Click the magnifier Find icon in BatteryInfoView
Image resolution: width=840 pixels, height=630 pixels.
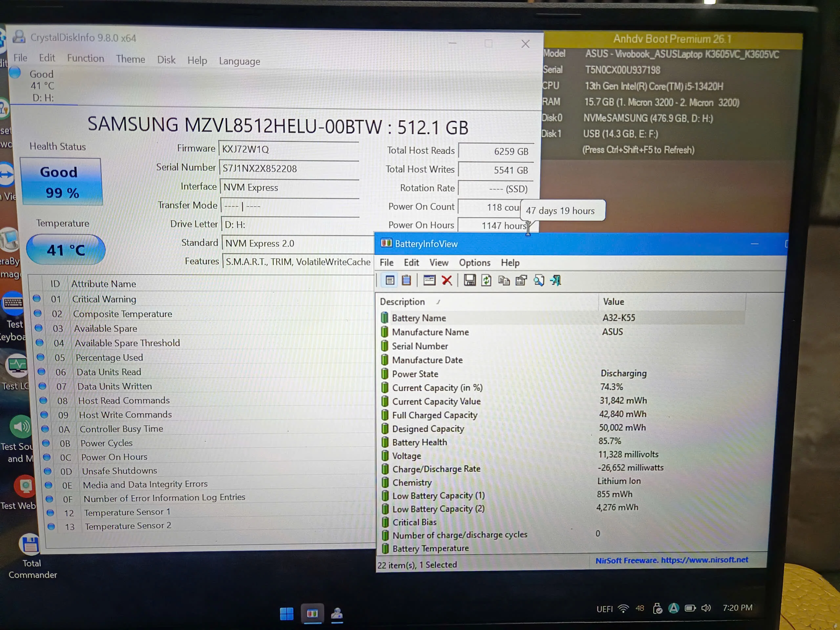[538, 281]
